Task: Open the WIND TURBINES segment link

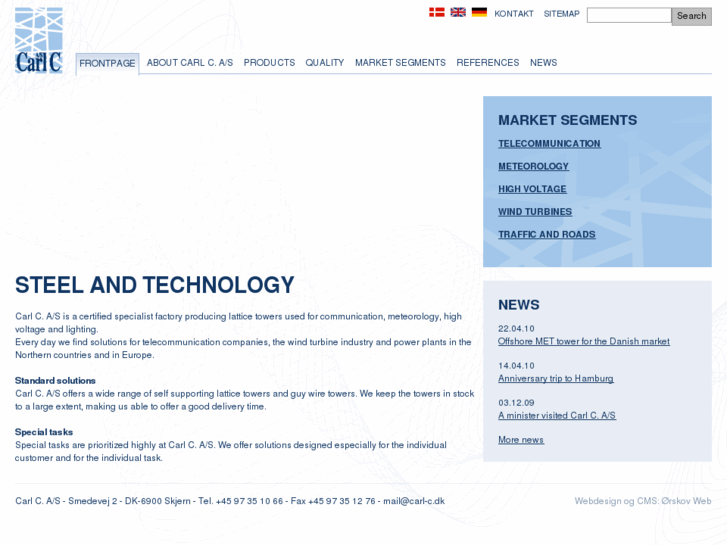Action: pos(535,212)
